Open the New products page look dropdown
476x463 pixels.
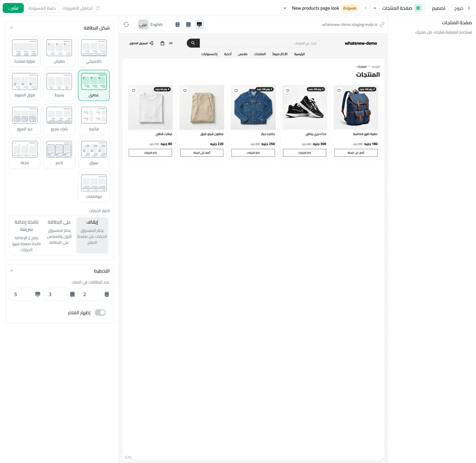320,8
